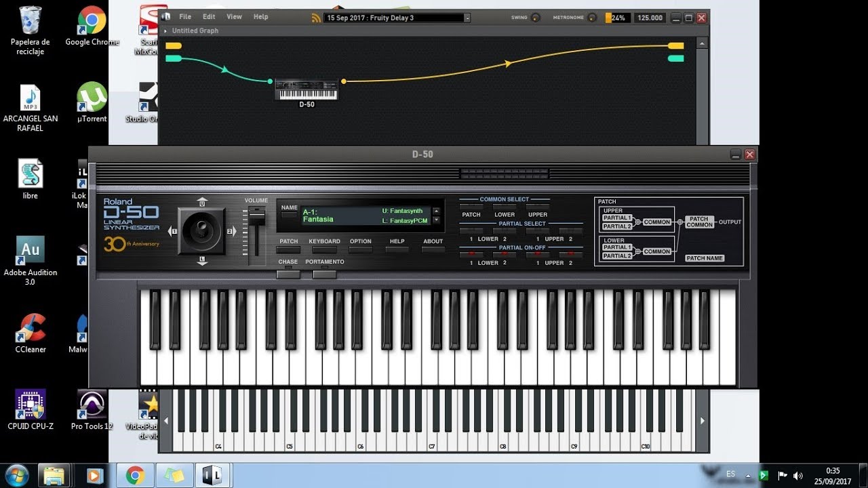
Task: Click the app logo in host title bar
Action: click(x=166, y=17)
